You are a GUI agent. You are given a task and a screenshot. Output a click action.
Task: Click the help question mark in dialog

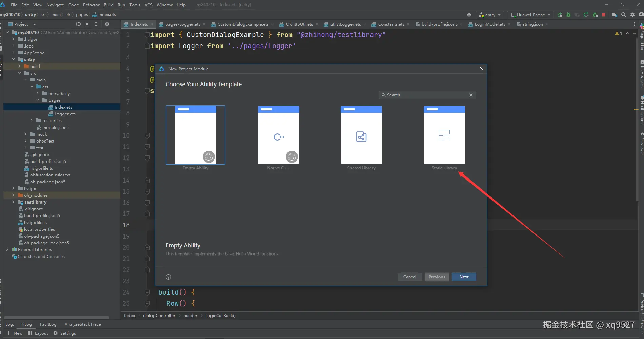click(168, 277)
